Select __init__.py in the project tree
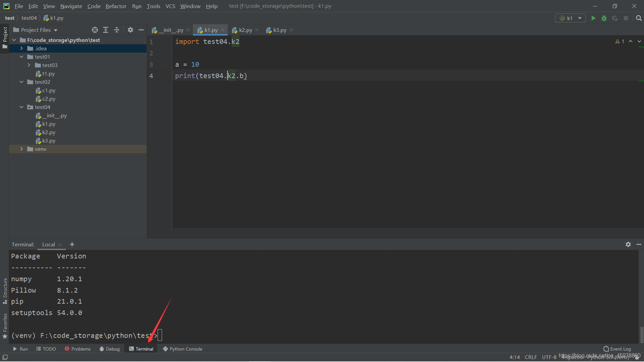644x362 pixels. pos(54,116)
